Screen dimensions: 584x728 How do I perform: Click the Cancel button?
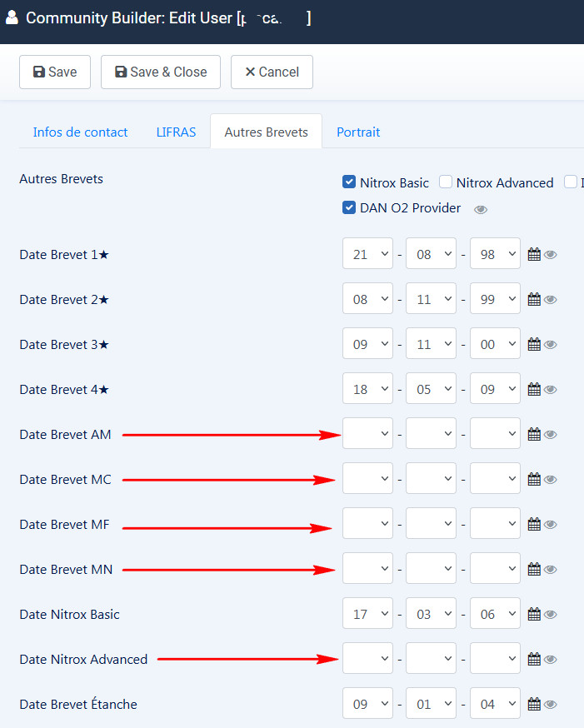272,72
